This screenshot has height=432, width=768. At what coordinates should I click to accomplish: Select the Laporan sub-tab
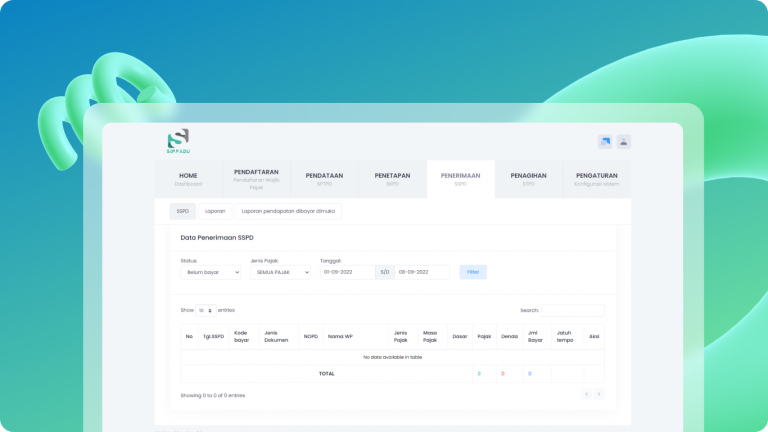click(x=215, y=211)
